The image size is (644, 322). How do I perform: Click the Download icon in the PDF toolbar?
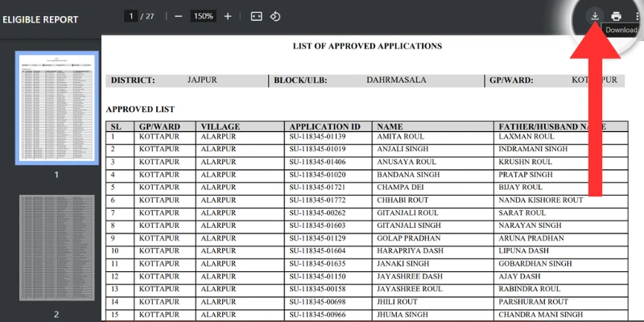pos(594,16)
